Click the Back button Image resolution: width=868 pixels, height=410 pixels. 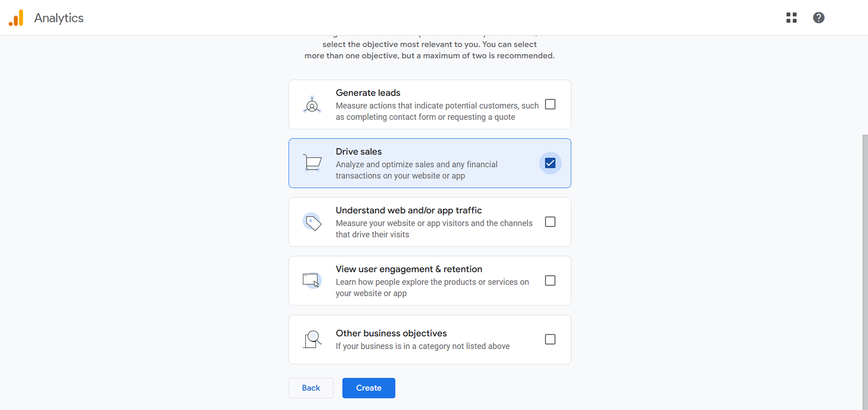[311, 388]
